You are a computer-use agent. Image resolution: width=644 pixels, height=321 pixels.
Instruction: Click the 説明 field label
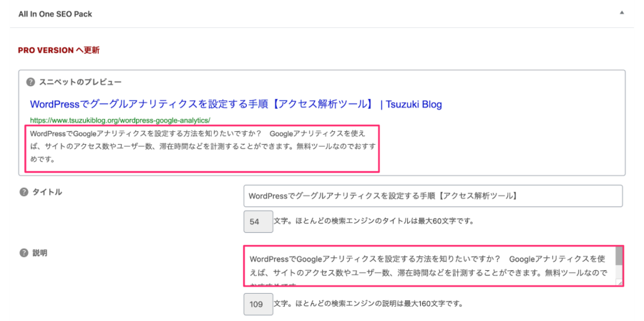(x=40, y=253)
